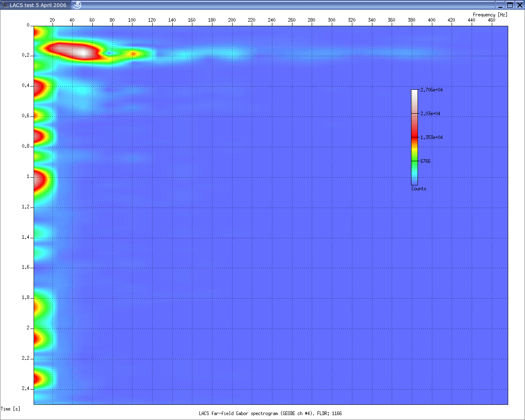Click the time axis tick '1.6'
This screenshot has width=525, height=420.
25,267
